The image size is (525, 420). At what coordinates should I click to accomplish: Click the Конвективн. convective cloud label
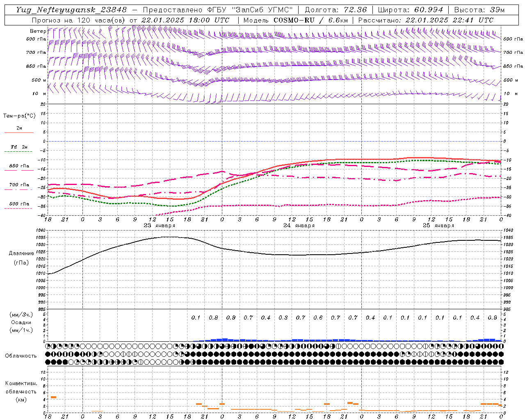[21, 383]
